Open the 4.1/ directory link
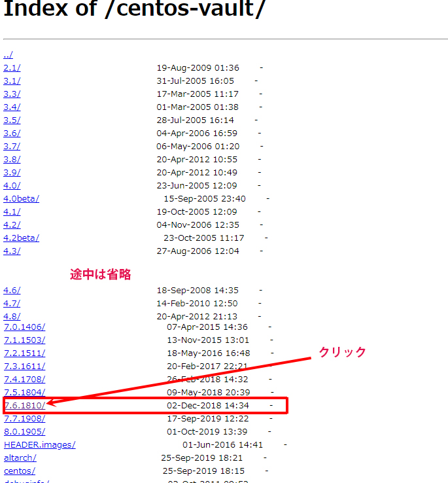448x483 pixels. (x=12, y=212)
